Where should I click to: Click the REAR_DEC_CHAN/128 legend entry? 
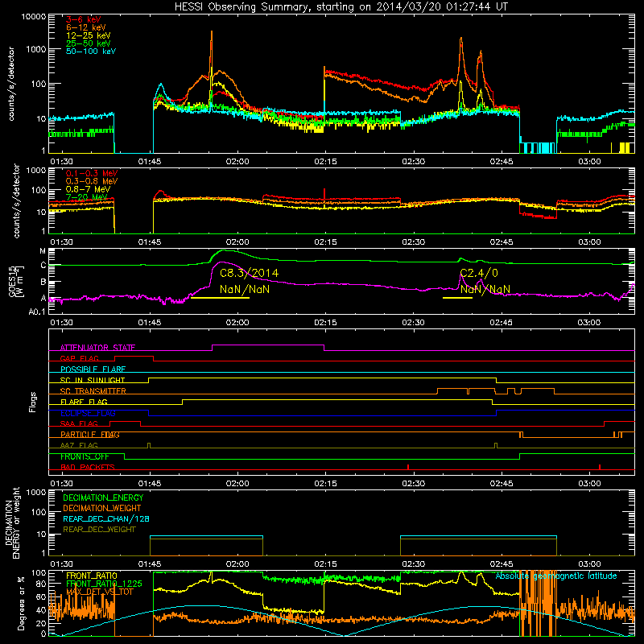tap(106, 518)
